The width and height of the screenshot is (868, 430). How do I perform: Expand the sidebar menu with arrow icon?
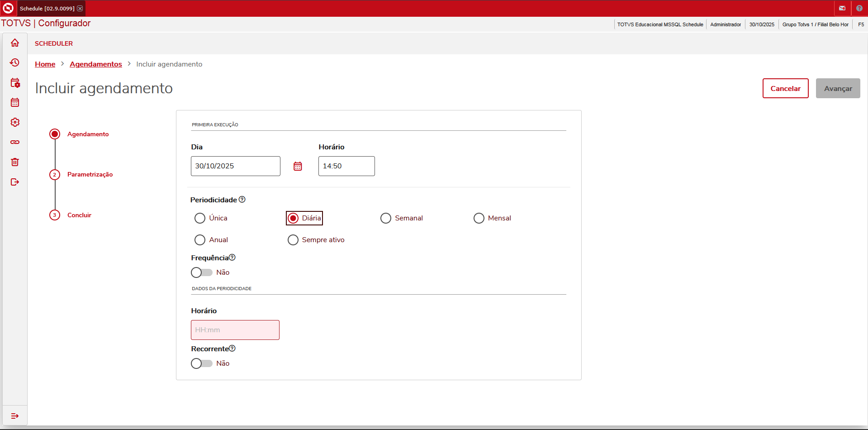pyautogui.click(x=15, y=416)
